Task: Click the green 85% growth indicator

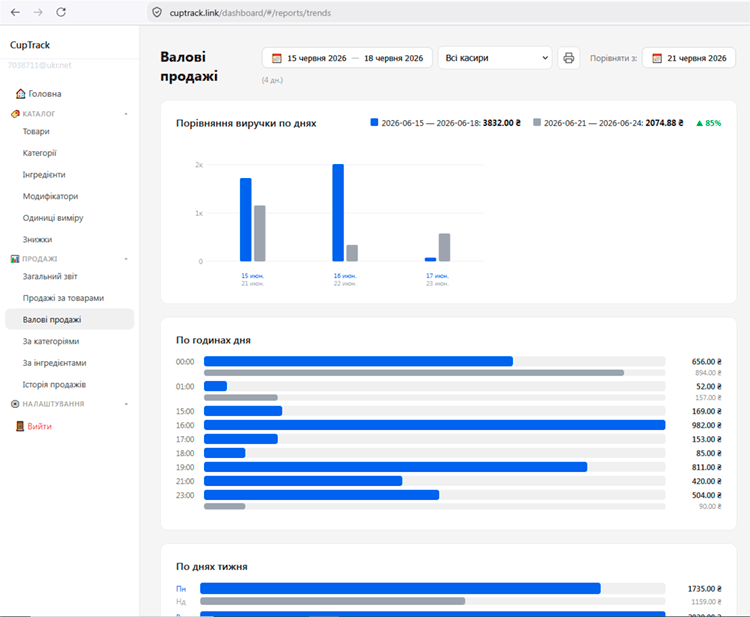Action: click(709, 123)
